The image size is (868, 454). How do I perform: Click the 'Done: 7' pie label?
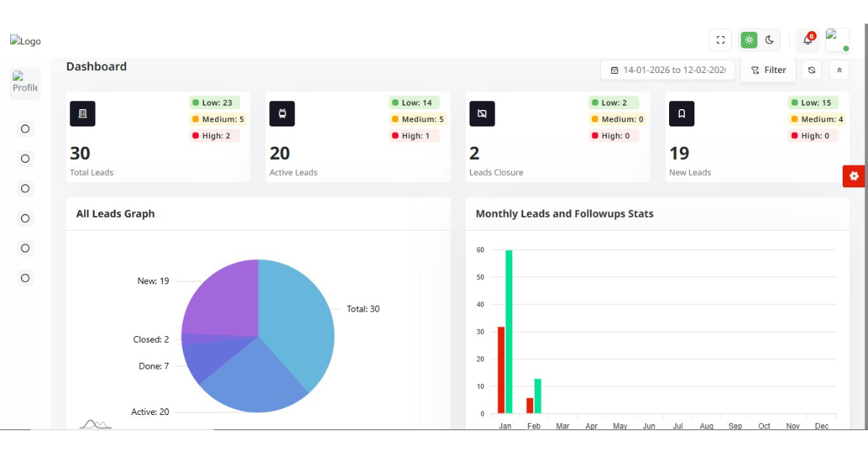coord(154,367)
